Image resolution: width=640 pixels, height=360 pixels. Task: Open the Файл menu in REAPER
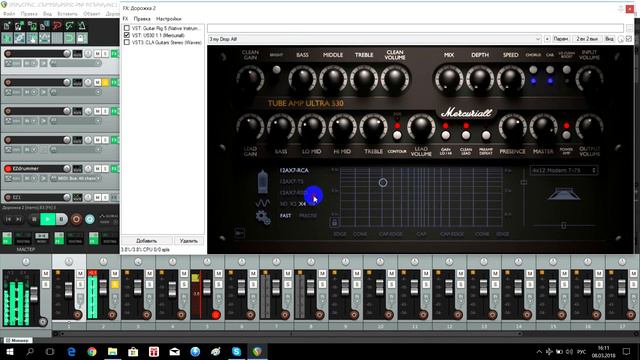click(x=9, y=14)
